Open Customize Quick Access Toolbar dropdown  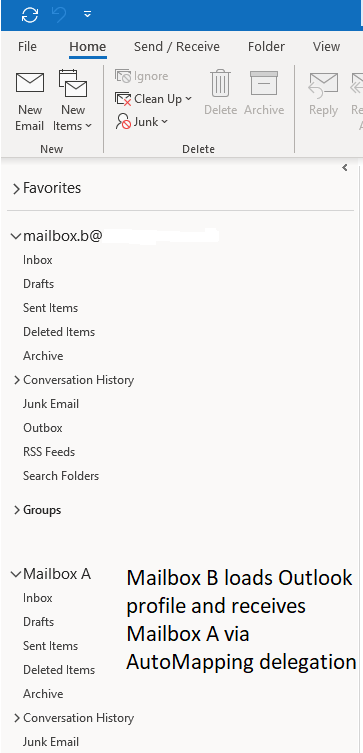coord(87,15)
